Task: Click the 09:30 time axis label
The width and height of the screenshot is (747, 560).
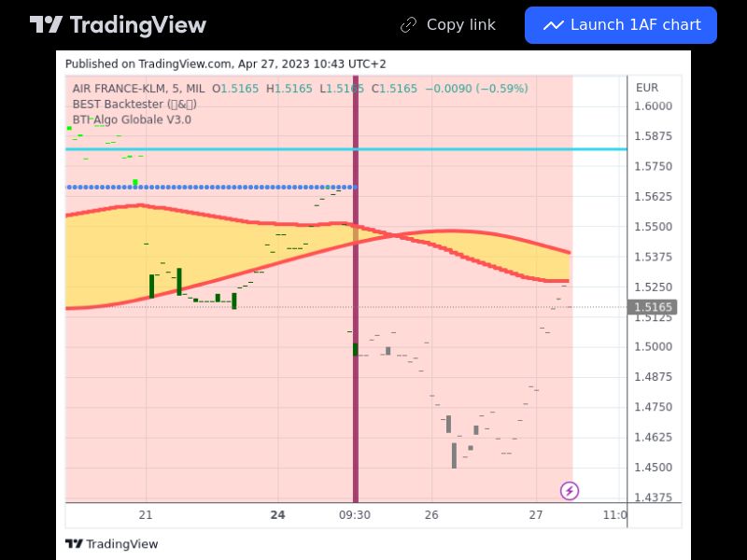Action: click(x=355, y=515)
